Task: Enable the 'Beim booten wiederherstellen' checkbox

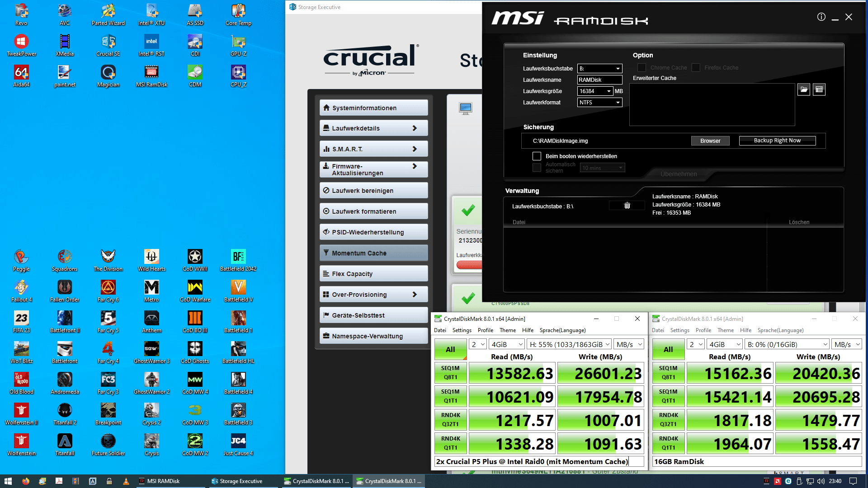Action: point(537,156)
